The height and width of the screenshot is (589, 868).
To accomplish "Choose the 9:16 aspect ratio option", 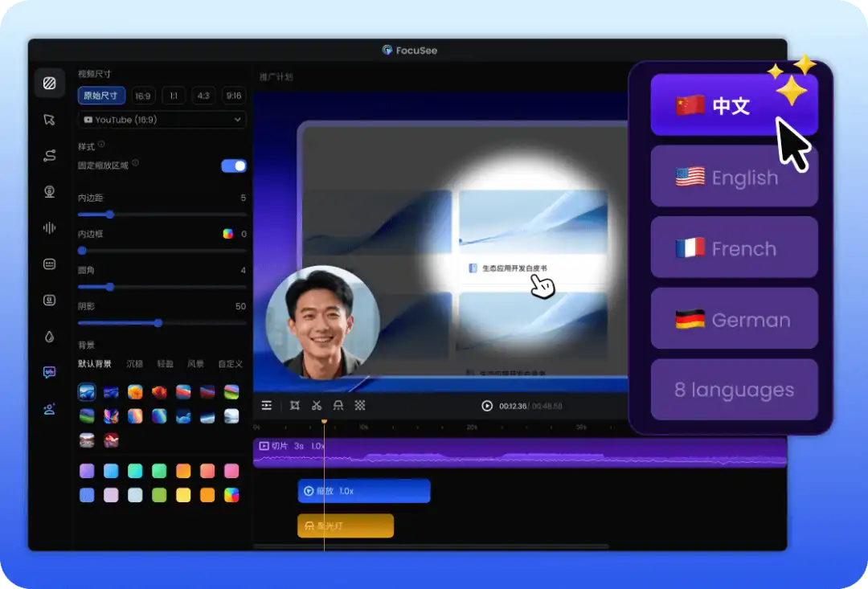I will point(233,96).
